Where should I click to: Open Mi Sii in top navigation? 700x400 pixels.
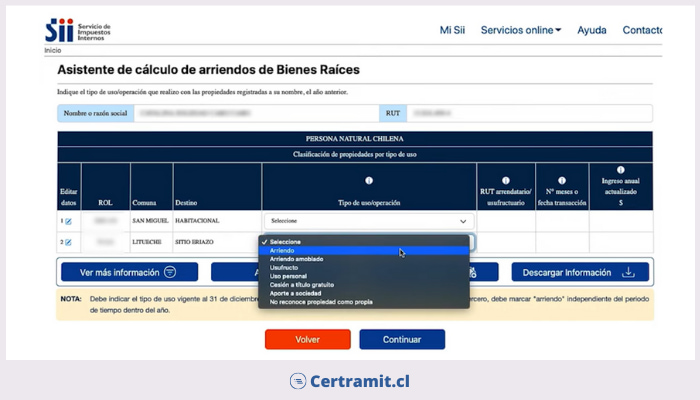(452, 30)
